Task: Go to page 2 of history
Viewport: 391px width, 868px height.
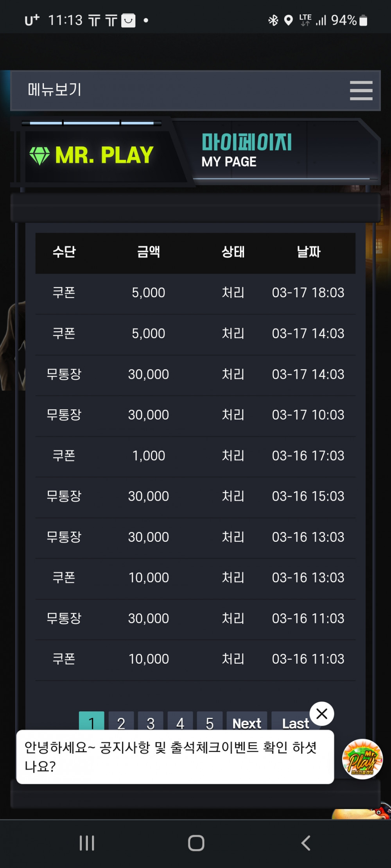Action: point(121,721)
